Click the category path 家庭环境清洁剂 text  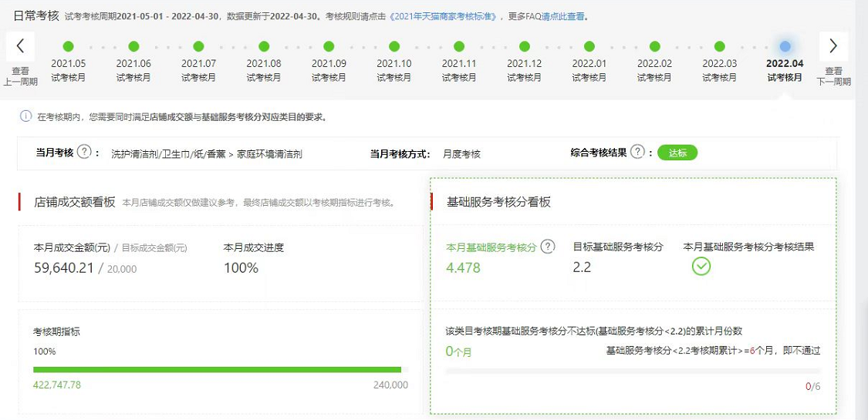[x=269, y=154]
